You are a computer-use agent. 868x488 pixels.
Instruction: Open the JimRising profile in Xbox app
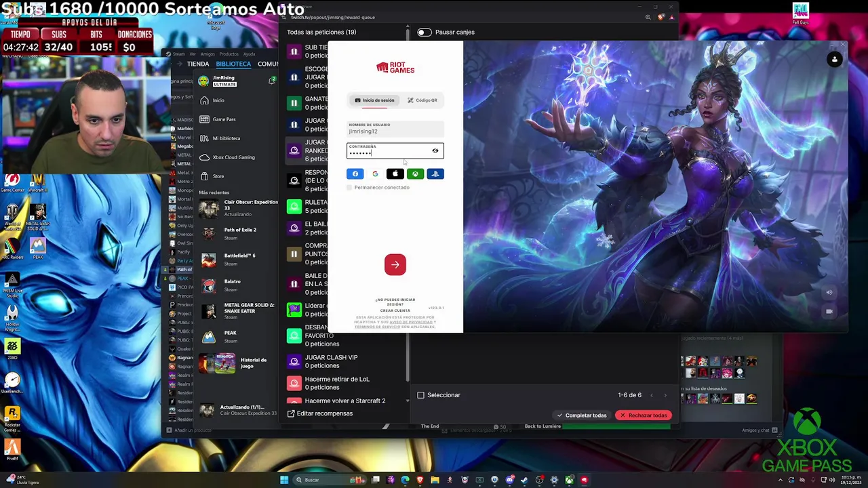(x=218, y=81)
